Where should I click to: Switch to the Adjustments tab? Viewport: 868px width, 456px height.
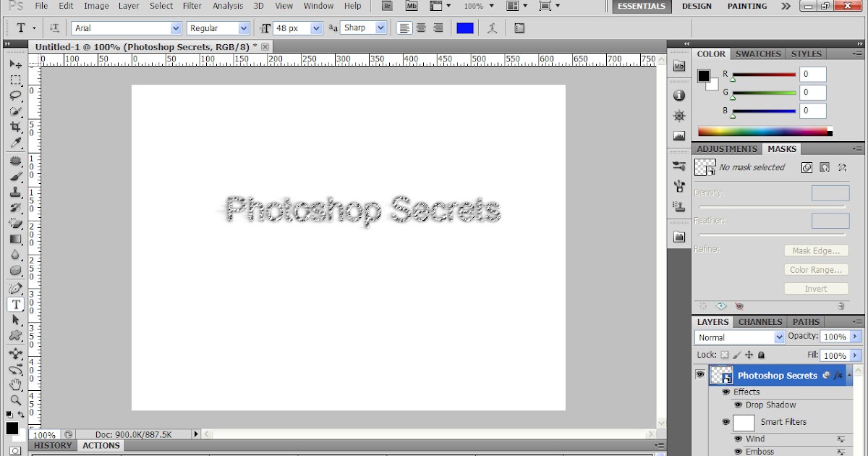(726, 149)
